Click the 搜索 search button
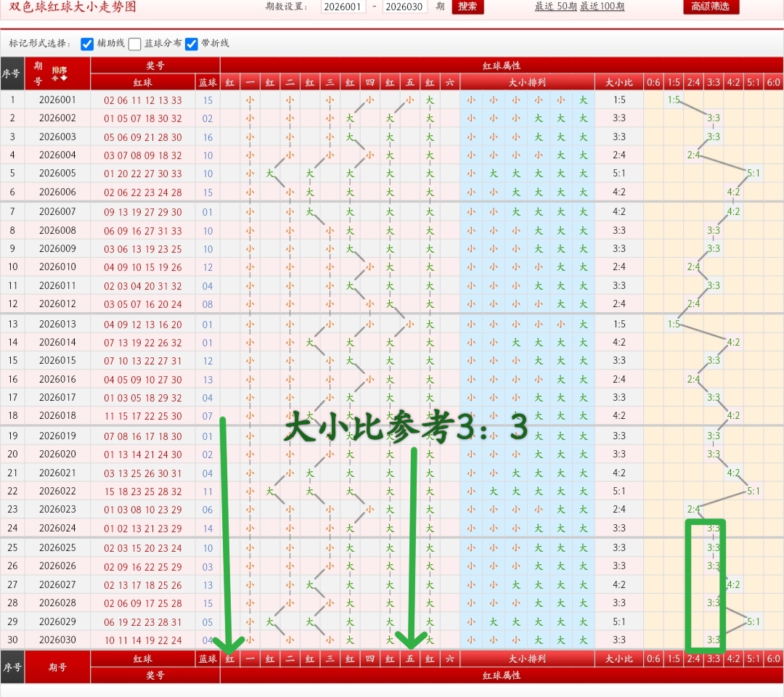 click(x=467, y=7)
